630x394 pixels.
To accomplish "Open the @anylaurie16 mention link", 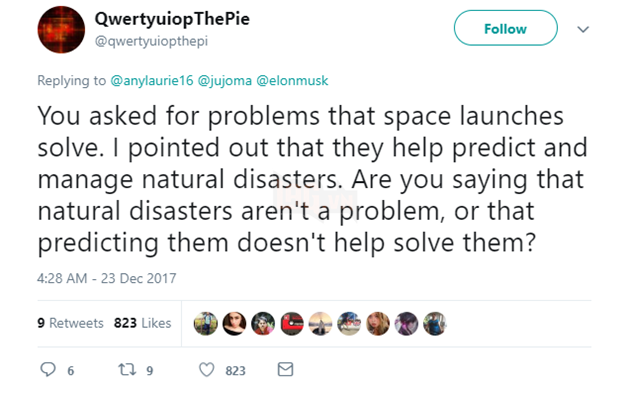I will click(x=151, y=80).
